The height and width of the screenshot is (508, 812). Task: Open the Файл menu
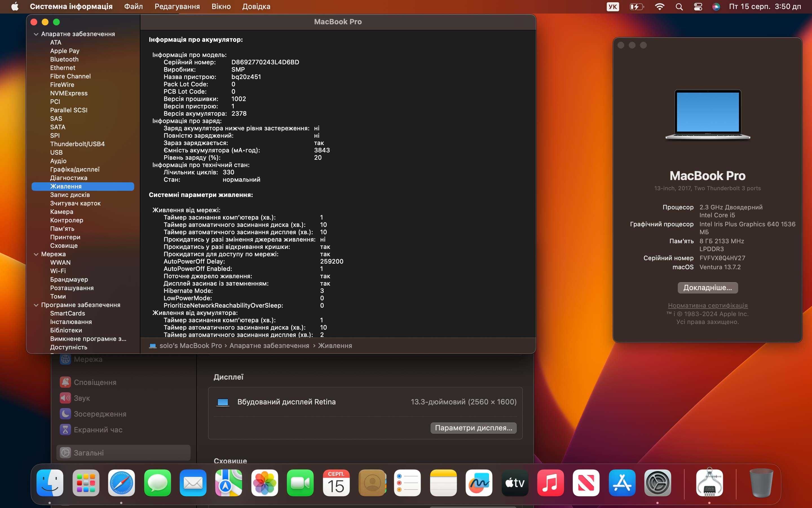pos(133,7)
